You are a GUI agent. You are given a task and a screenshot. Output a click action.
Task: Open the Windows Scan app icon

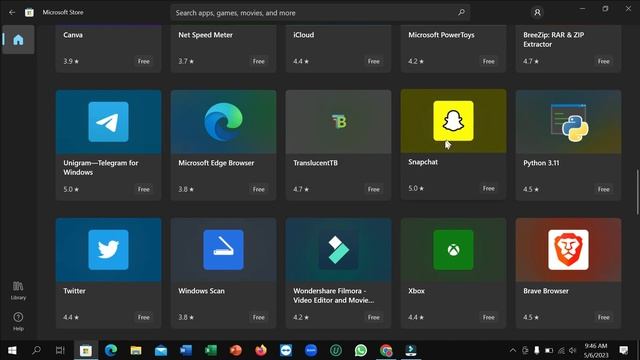(223, 249)
